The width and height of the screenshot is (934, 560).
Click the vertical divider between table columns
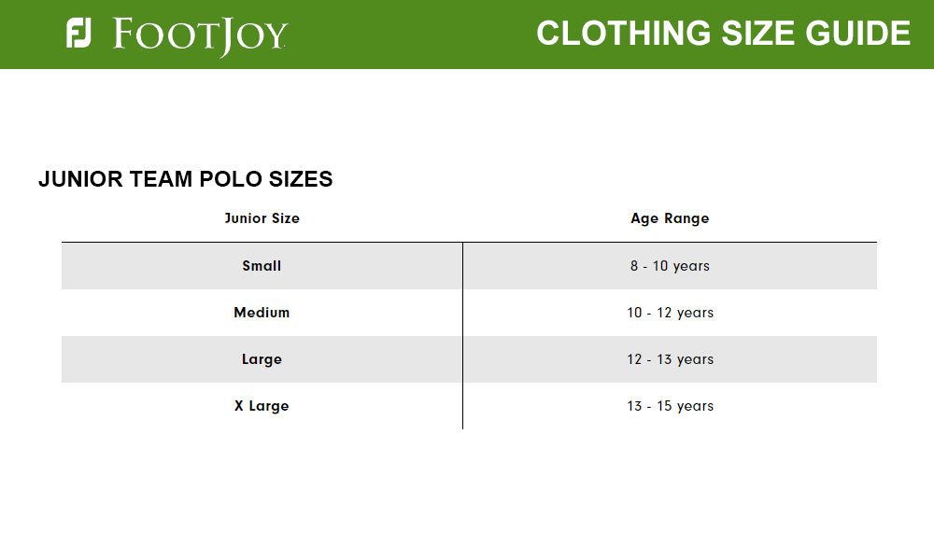click(x=462, y=336)
